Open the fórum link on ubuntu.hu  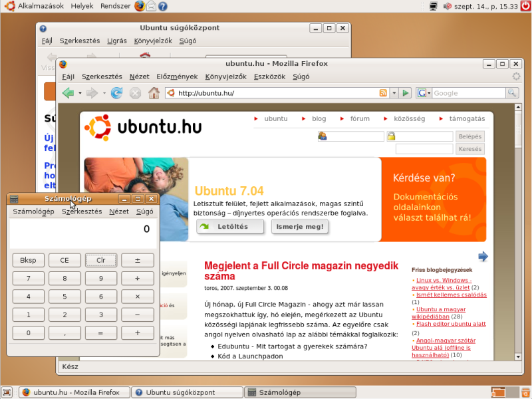(x=360, y=119)
